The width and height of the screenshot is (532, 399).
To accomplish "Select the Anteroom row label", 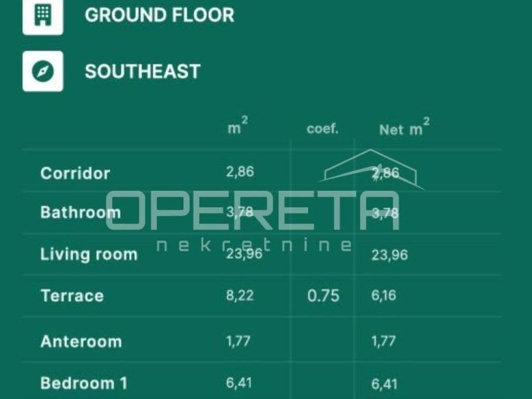I will click(x=81, y=341).
